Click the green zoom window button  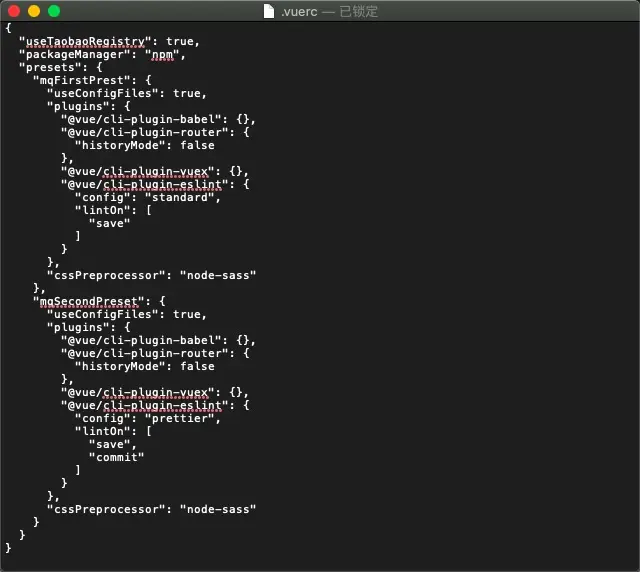[54, 11]
